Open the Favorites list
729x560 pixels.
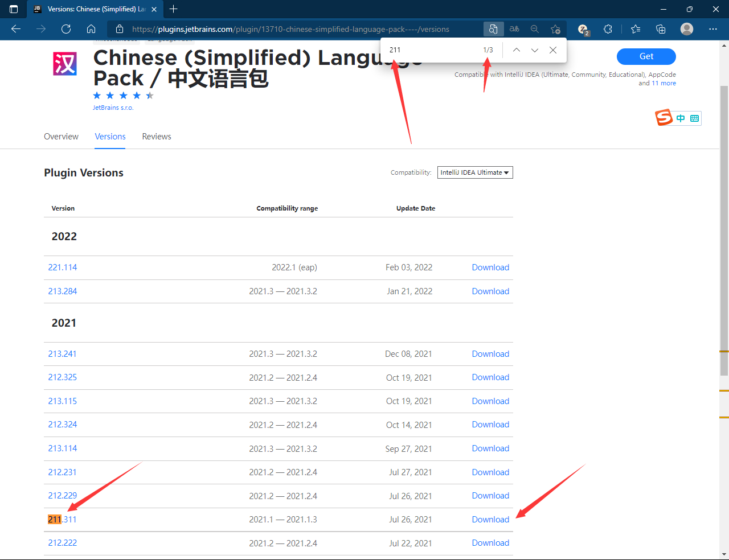coord(636,29)
